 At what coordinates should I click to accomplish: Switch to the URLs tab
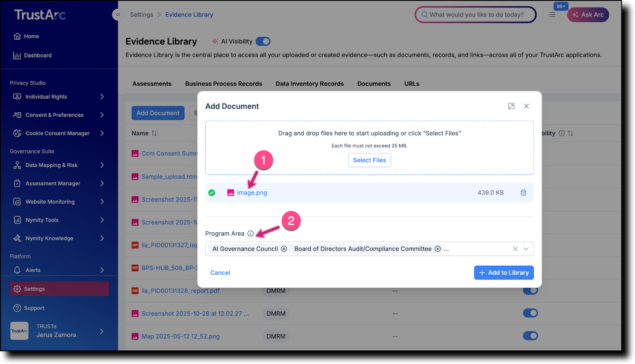(412, 84)
